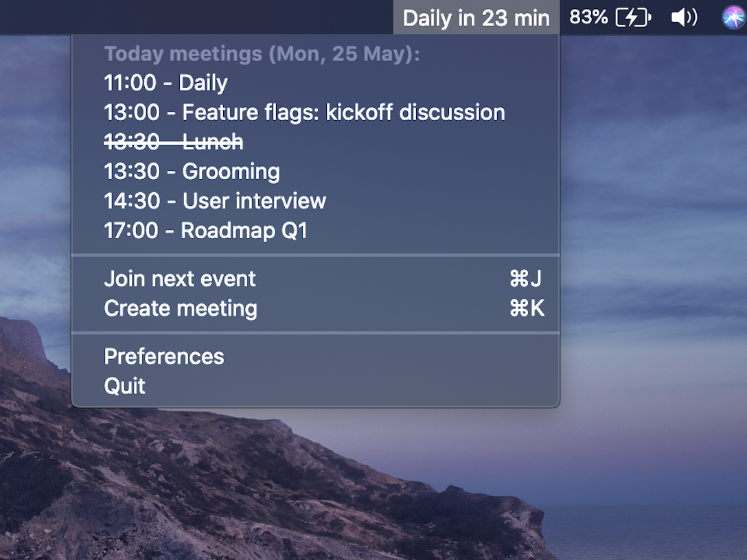Click the 'Today meetings' date header

(262, 54)
